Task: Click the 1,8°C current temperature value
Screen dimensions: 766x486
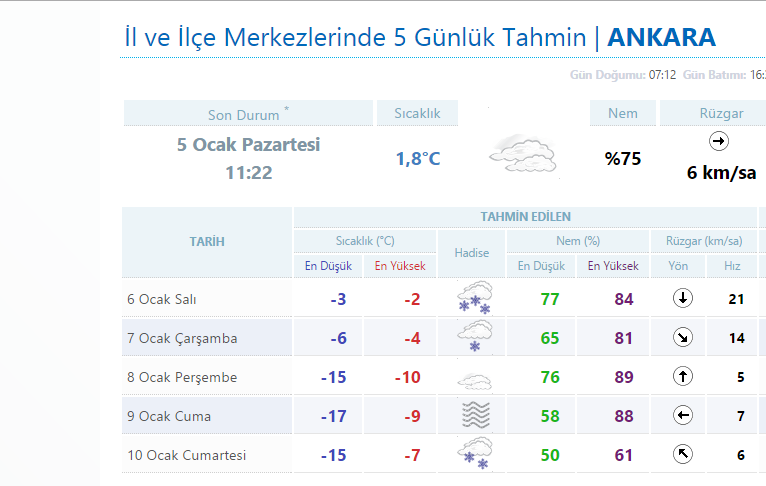Action: click(418, 159)
